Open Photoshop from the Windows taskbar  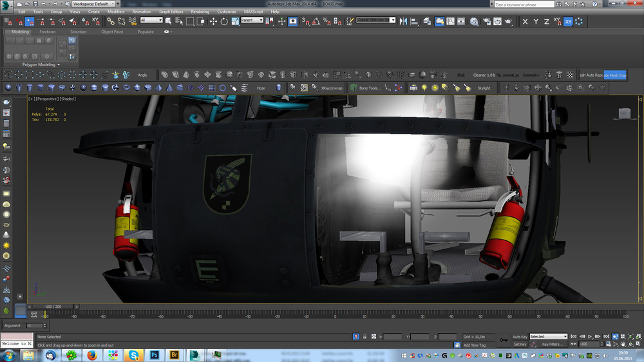coord(155,355)
